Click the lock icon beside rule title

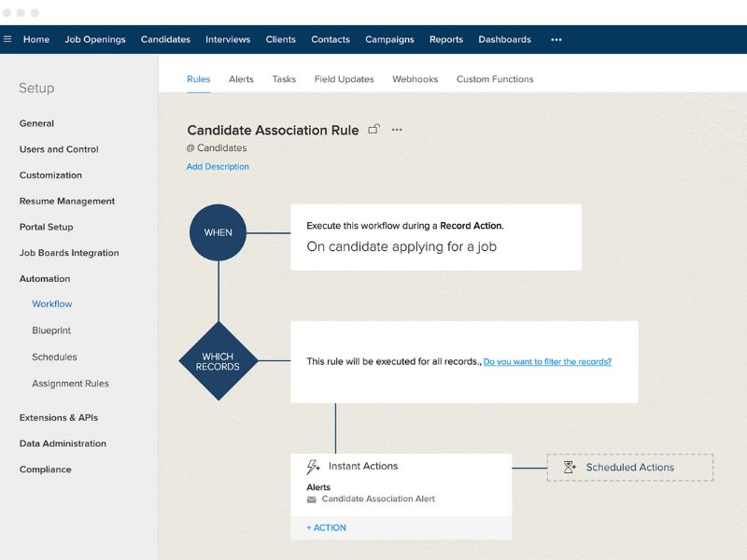(374, 130)
